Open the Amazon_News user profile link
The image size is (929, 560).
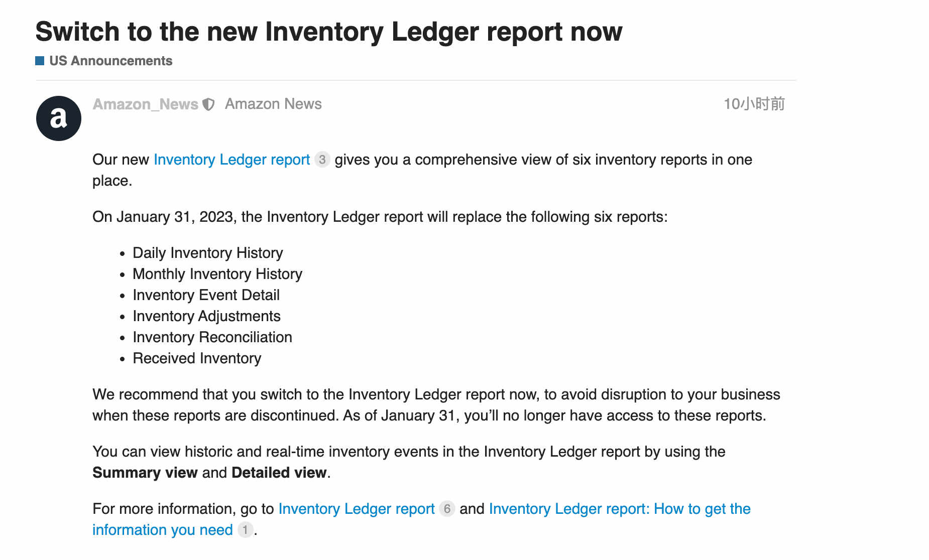146,104
